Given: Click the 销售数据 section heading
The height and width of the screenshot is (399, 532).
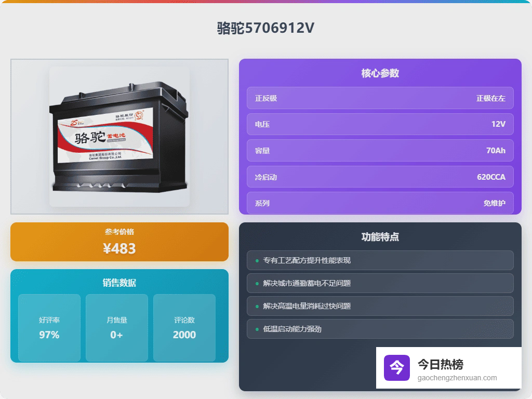Looking at the screenshot, I should [119, 283].
